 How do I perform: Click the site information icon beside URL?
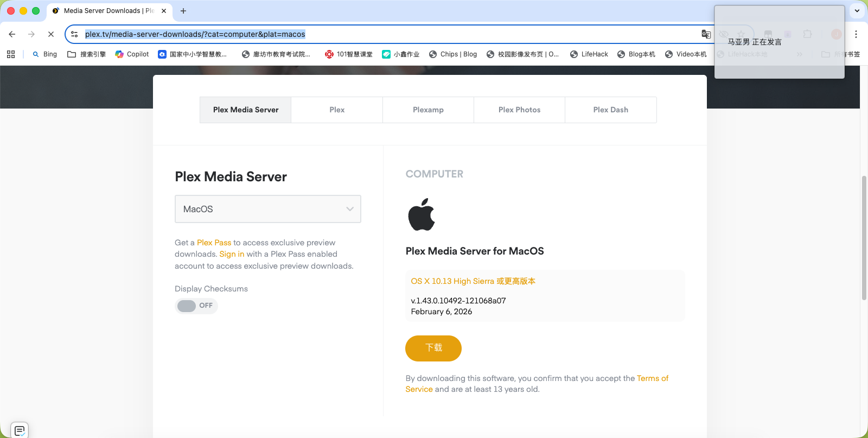tap(75, 34)
